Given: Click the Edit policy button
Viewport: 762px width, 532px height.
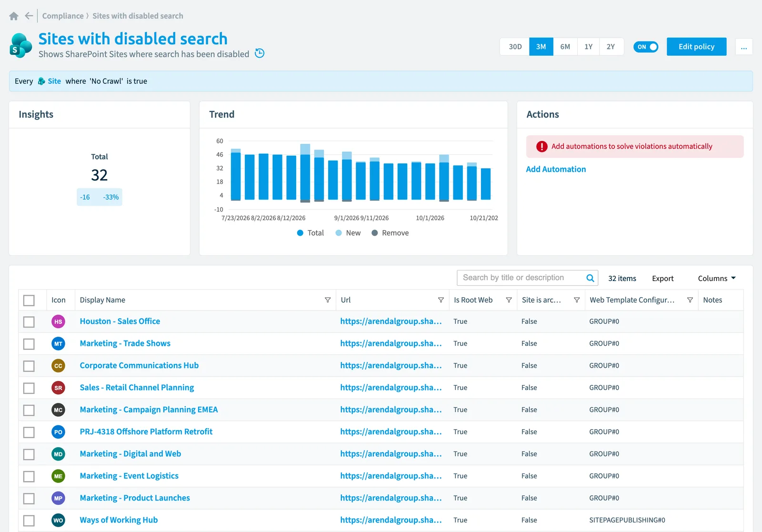Looking at the screenshot, I should click(696, 47).
